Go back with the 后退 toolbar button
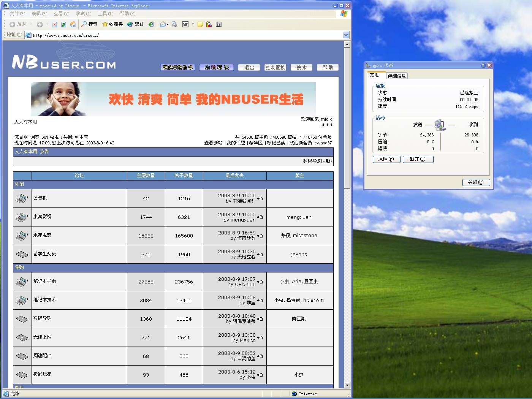 (18, 24)
